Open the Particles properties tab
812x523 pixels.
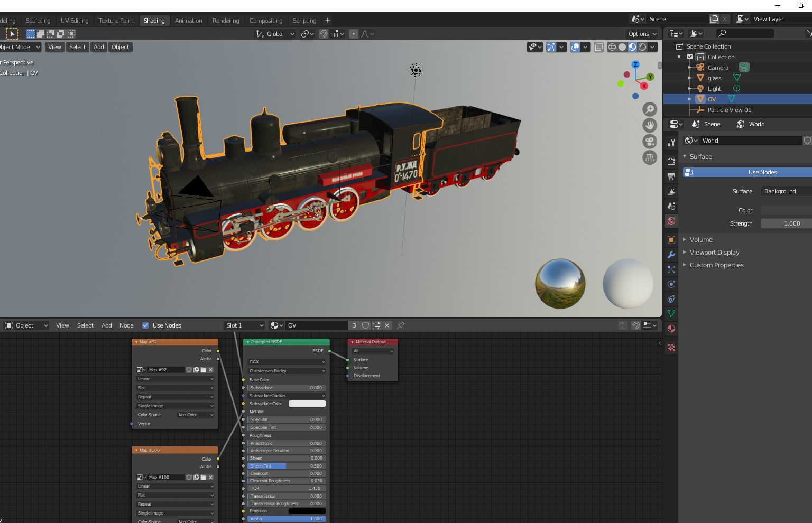[x=671, y=269]
